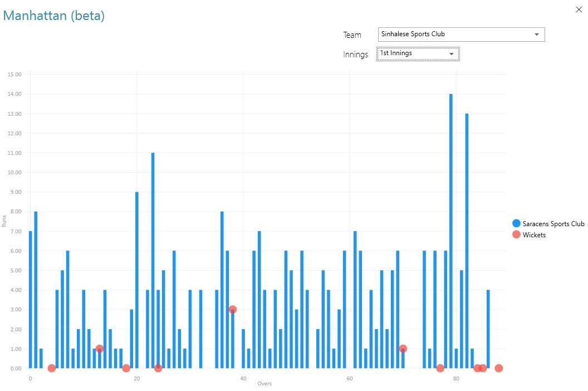Toggle Saracens Sports Club legend blue circle

tap(516, 223)
